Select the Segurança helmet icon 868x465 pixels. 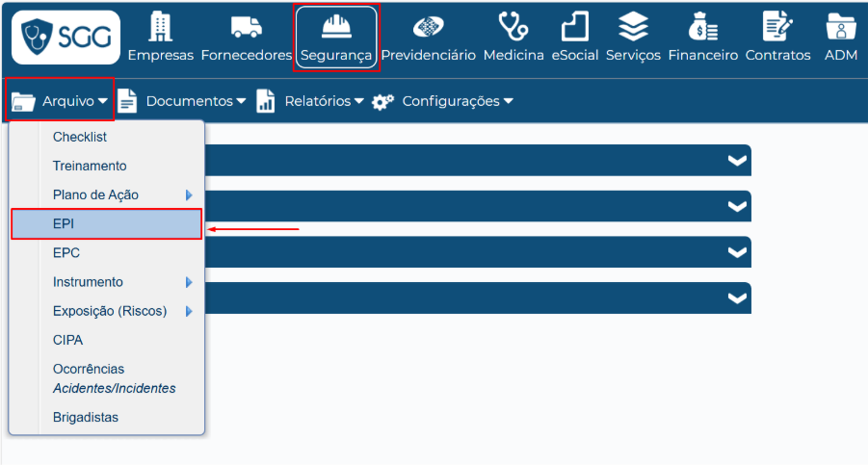point(335,27)
